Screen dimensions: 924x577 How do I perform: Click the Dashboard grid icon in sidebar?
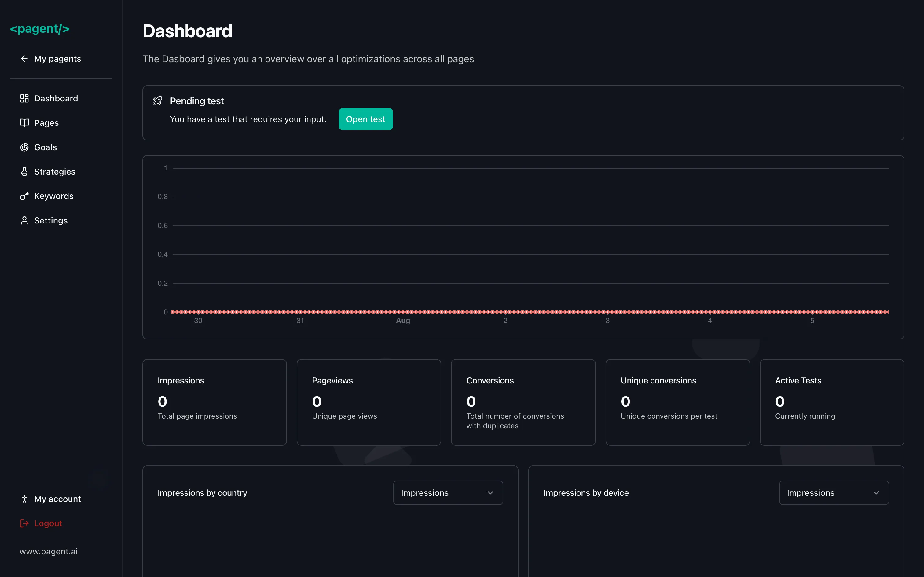24,98
